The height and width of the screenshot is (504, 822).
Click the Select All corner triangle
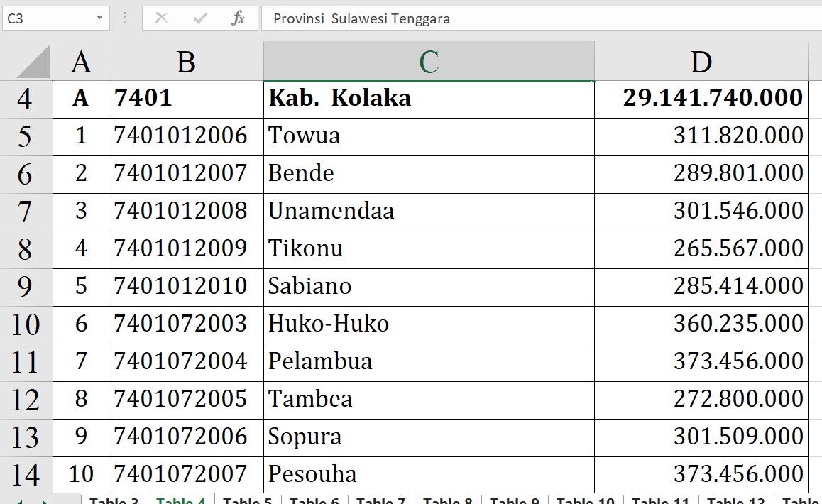click(x=34, y=62)
